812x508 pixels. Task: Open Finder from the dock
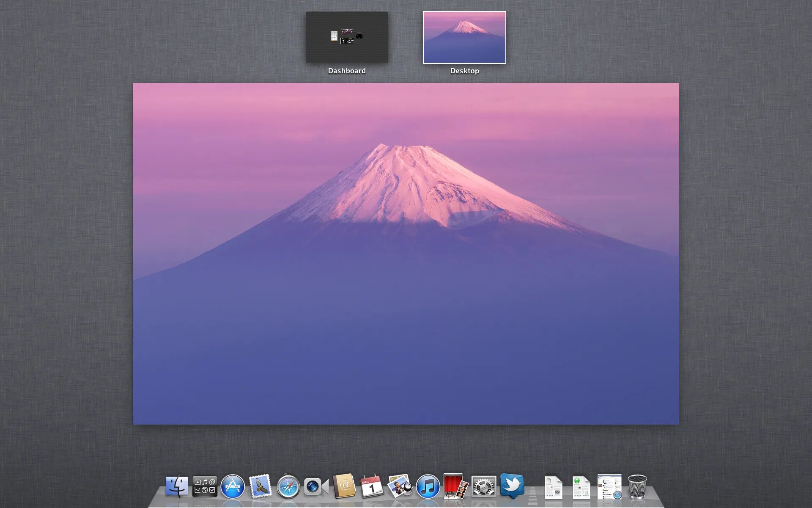(x=177, y=486)
